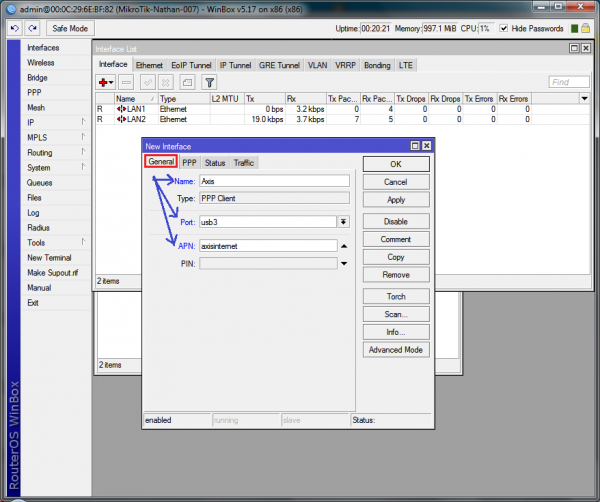Maximize the Interface List window
This screenshot has width=600, height=502.
click(574, 48)
